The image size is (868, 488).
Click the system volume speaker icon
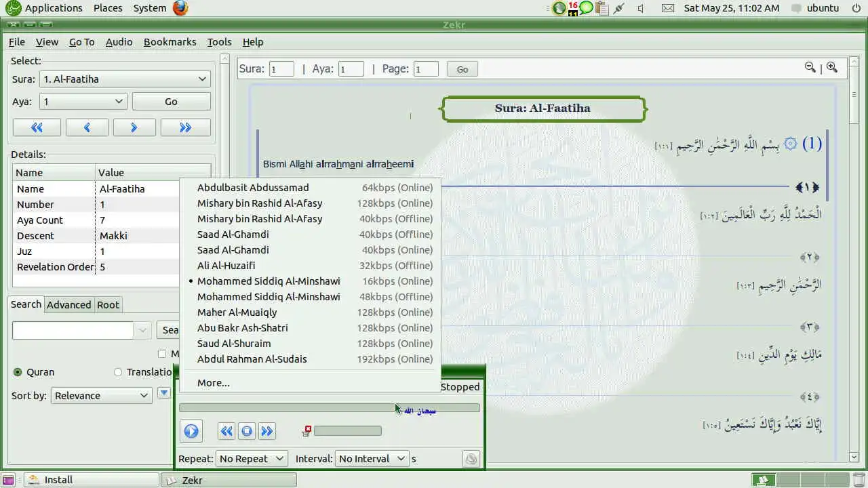[x=641, y=8]
